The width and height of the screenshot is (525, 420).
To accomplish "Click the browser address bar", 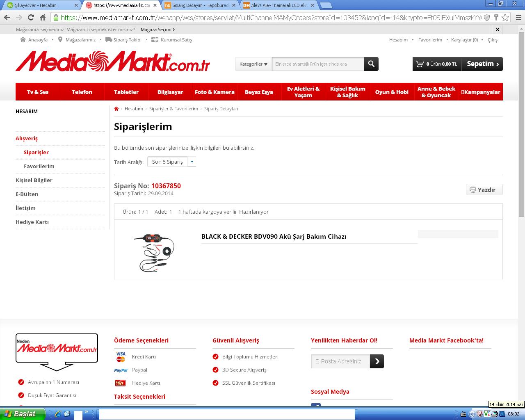I will point(271,17).
